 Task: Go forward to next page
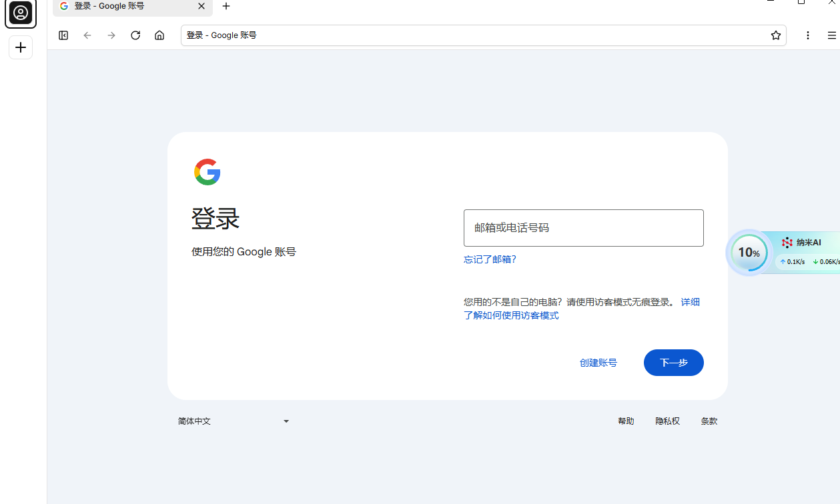[111, 35]
